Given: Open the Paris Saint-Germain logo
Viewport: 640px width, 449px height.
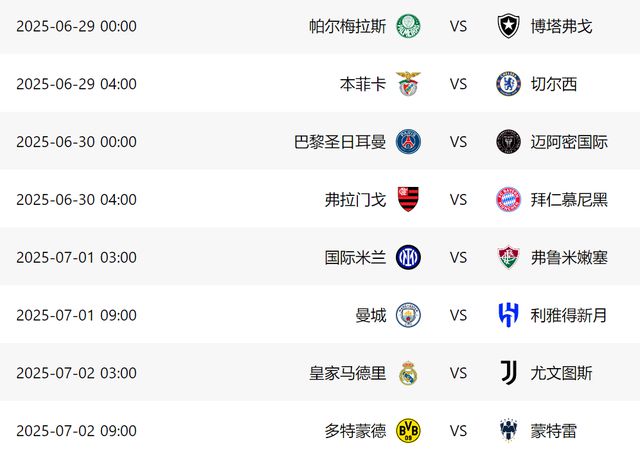Looking at the screenshot, I should (x=408, y=142).
